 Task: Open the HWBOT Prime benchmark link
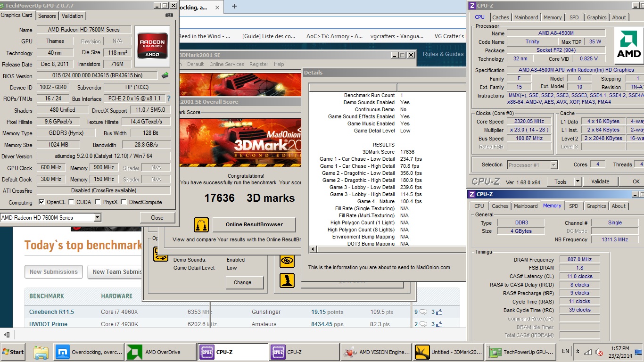[x=49, y=324]
